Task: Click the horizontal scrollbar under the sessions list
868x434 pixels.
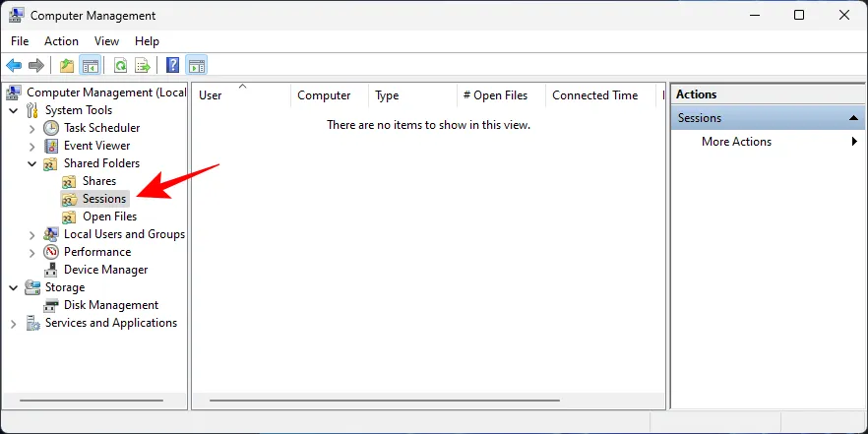Action: point(384,401)
